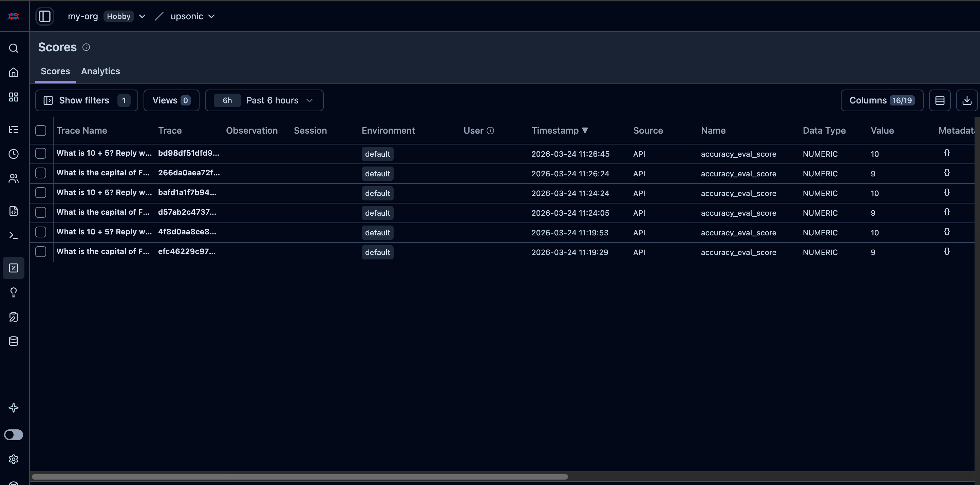The image size is (980, 485).
Task: Open Tracing list icon in sidebar
Action: point(14,130)
